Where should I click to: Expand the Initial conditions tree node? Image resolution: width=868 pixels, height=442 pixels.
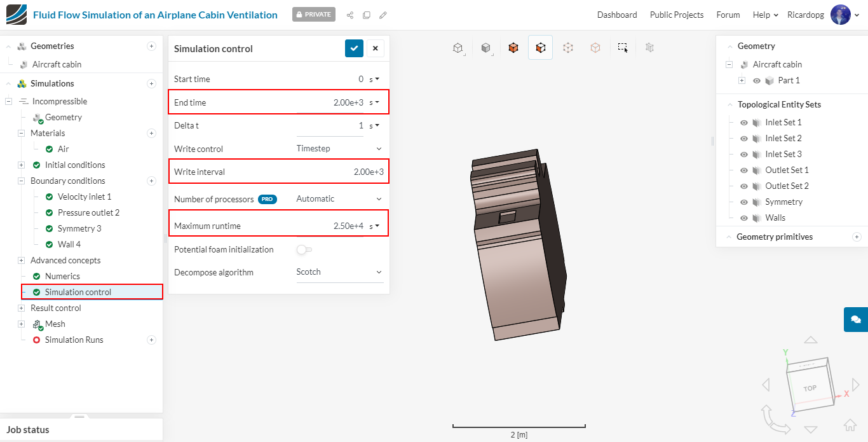point(21,165)
